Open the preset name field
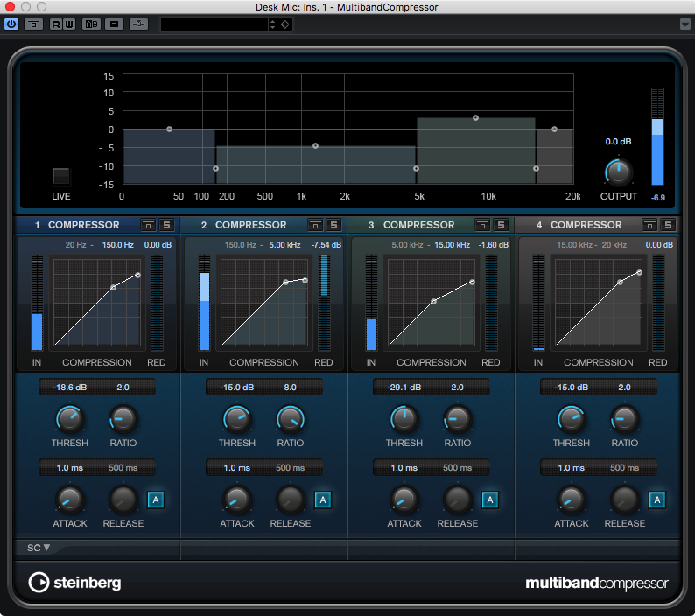The height and width of the screenshot is (616, 695). [x=214, y=24]
